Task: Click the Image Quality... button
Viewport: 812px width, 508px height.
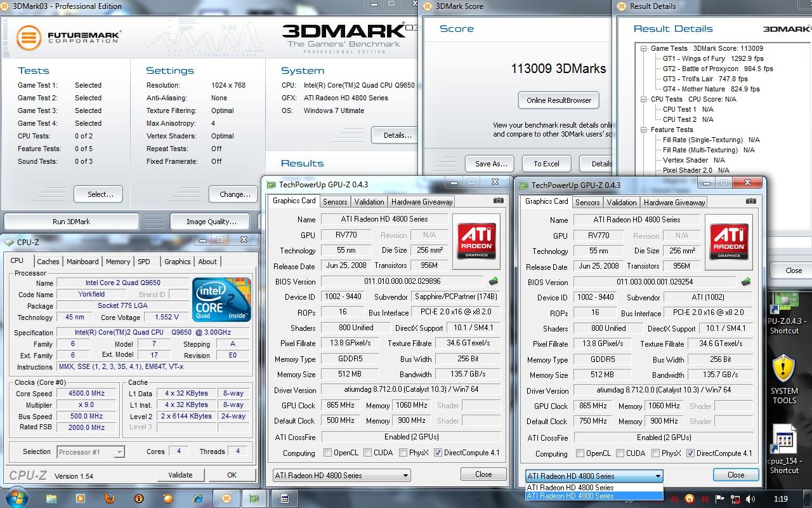Action: point(211,222)
